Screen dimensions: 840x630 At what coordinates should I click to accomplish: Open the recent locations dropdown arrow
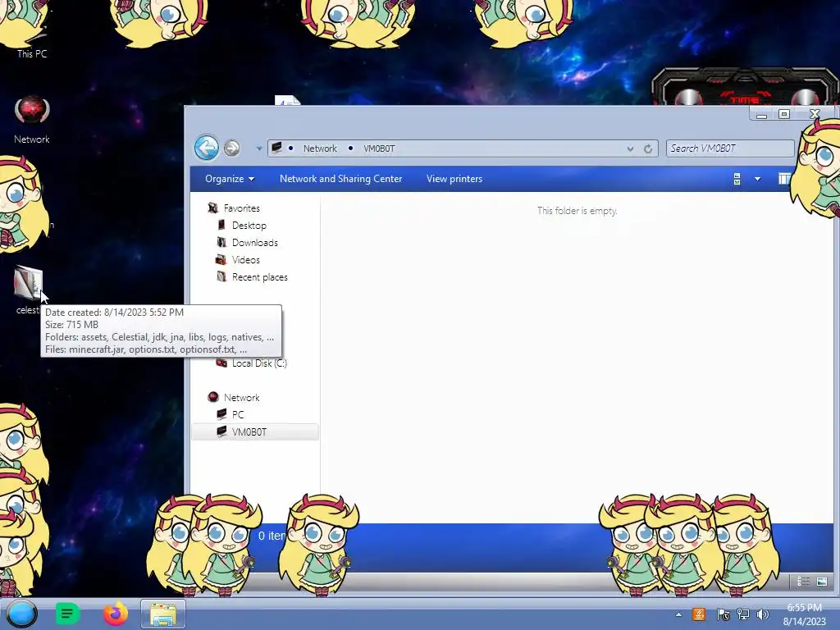point(258,148)
